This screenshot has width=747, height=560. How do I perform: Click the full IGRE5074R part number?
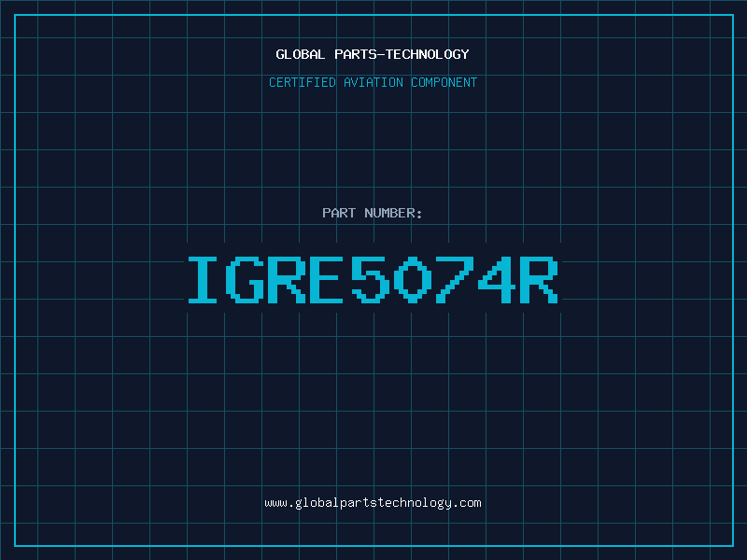click(373, 279)
